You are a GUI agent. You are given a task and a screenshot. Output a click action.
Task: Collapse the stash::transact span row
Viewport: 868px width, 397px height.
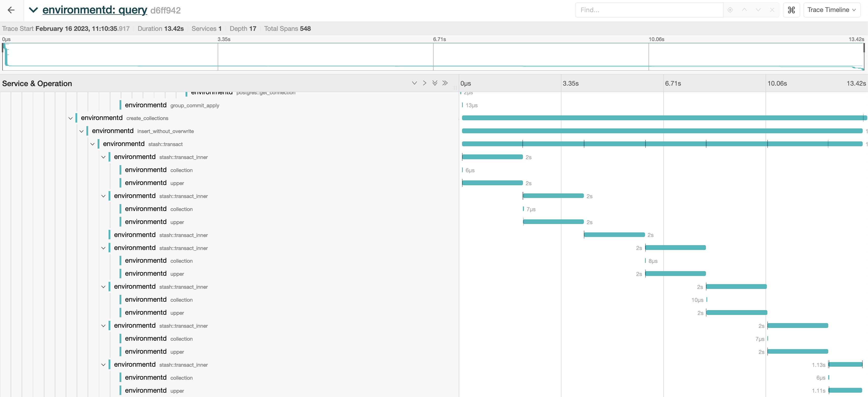(x=92, y=144)
